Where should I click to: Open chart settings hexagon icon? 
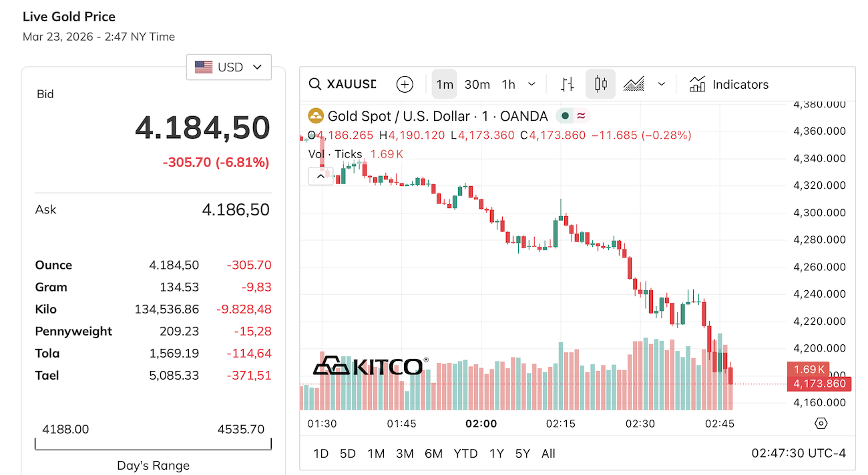click(x=821, y=424)
